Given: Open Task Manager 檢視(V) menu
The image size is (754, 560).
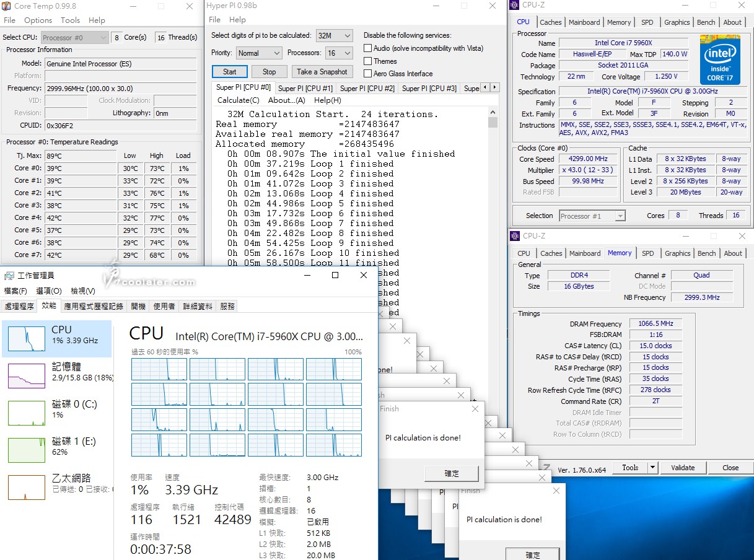Looking at the screenshot, I should point(82,291).
